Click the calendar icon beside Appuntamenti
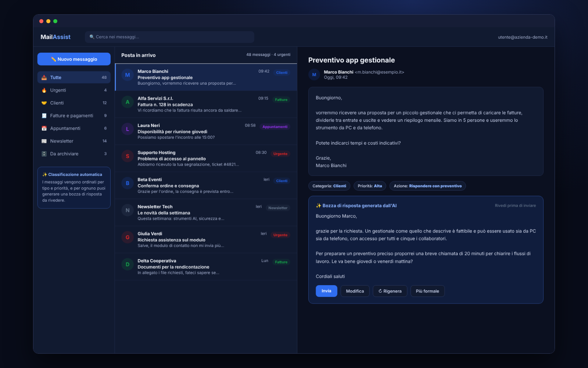588x368 pixels. pos(44,128)
